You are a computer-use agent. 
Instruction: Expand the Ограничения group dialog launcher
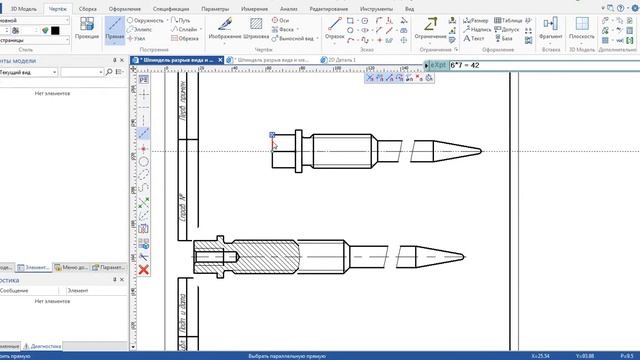pos(456,49)
